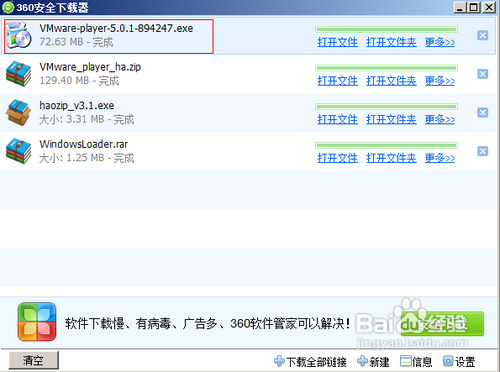
Task: Click the 清空 clear list button
Action: coord(33,360)
